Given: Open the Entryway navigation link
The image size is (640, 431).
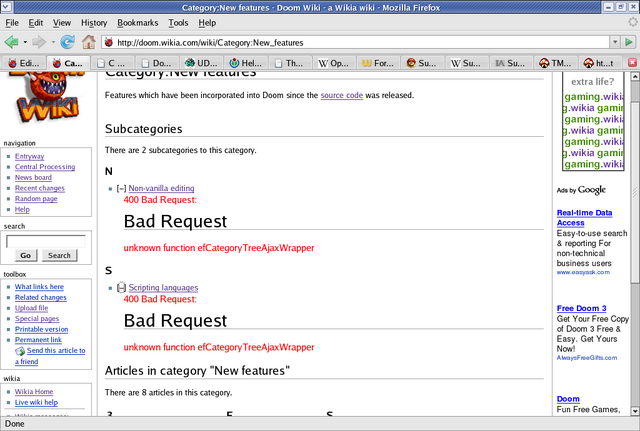Looking at the screenshot, I should click(x=29, y=156).
